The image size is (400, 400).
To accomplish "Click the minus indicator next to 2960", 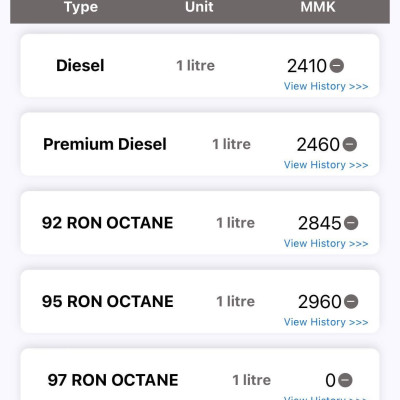I will tap(351, 301).
